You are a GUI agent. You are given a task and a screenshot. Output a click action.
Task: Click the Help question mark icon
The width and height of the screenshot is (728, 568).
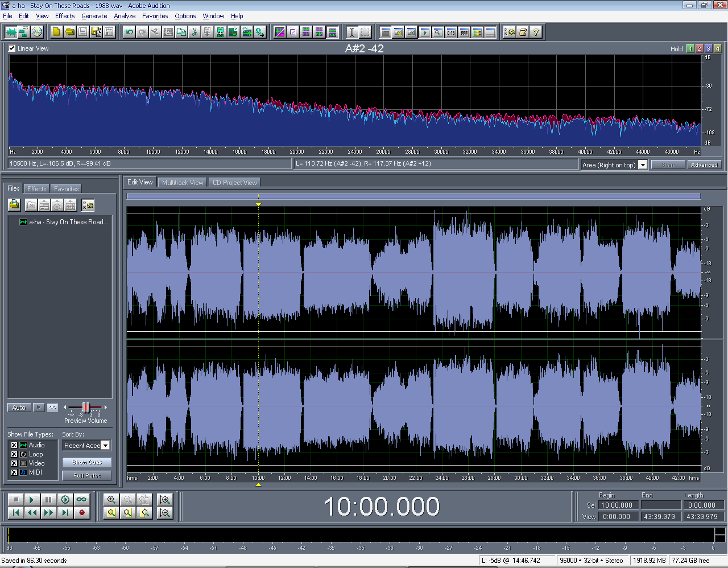click(x=536, y=32)
